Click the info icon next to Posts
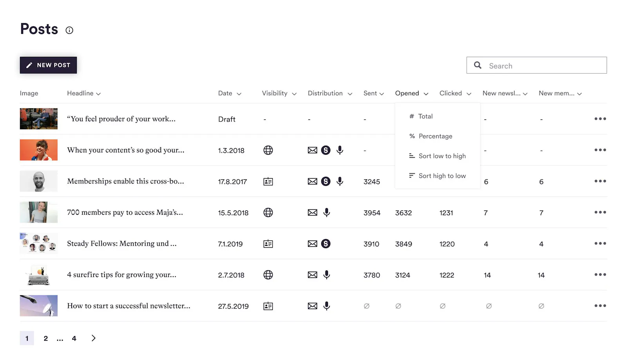Viewport: 627px width, 364px height. tap(69, 30)
